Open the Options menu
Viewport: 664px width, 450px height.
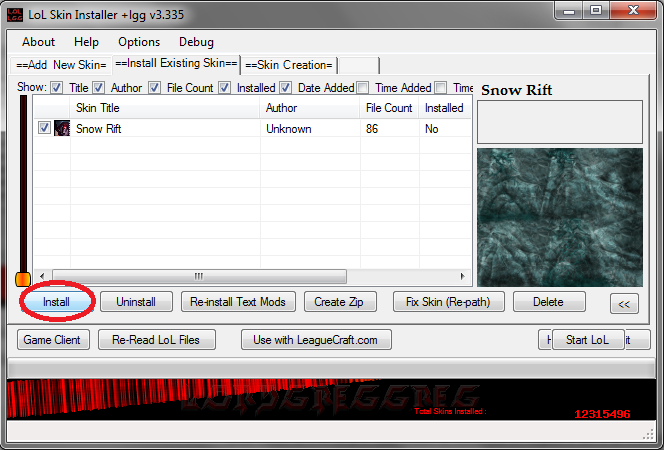(139, 42)
